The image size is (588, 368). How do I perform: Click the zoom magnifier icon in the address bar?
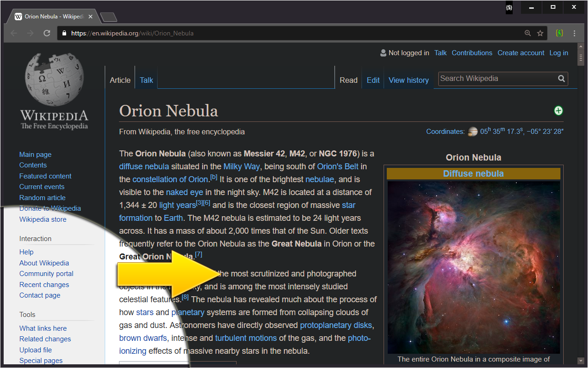coord(528,33)
